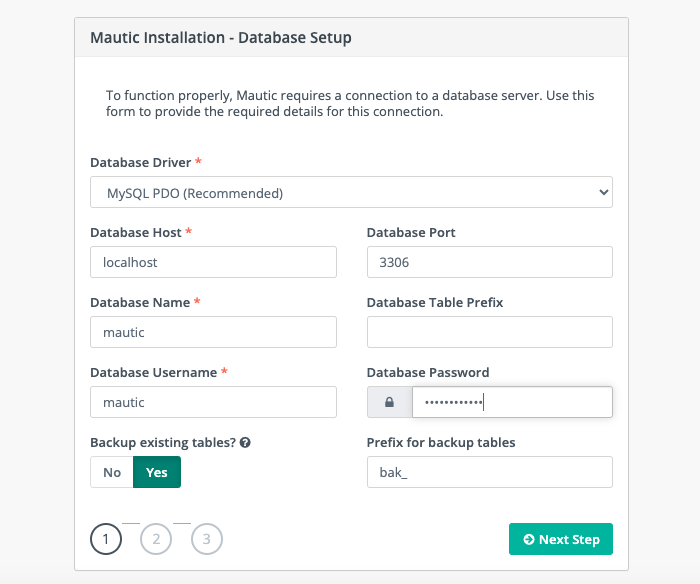The width and height of the screenshot is (700, 584).
Task: Click the Database Password label
Action: click(427, 372)
